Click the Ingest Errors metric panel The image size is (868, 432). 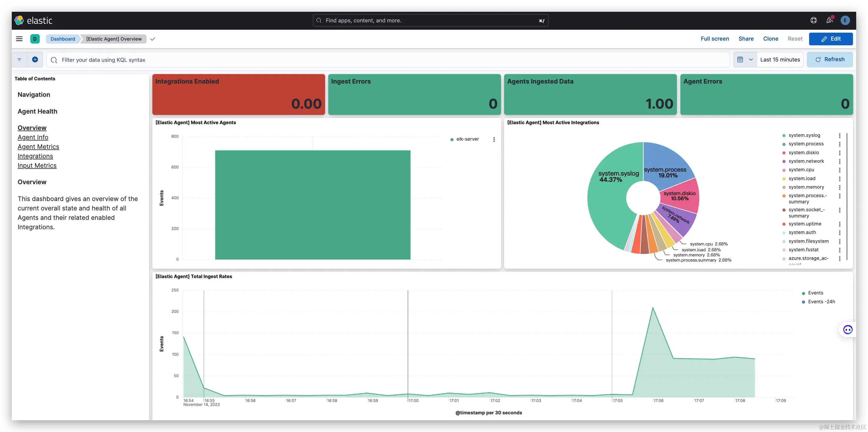pos(415,95)
